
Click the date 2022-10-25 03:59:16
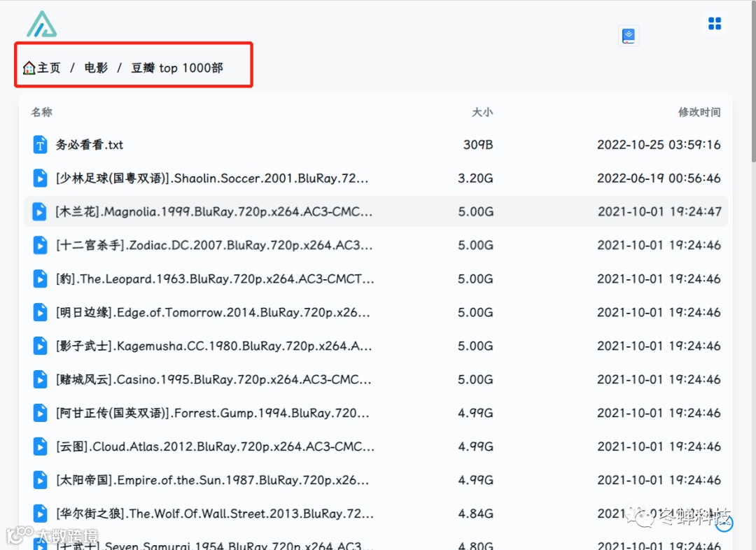(659, 145)
